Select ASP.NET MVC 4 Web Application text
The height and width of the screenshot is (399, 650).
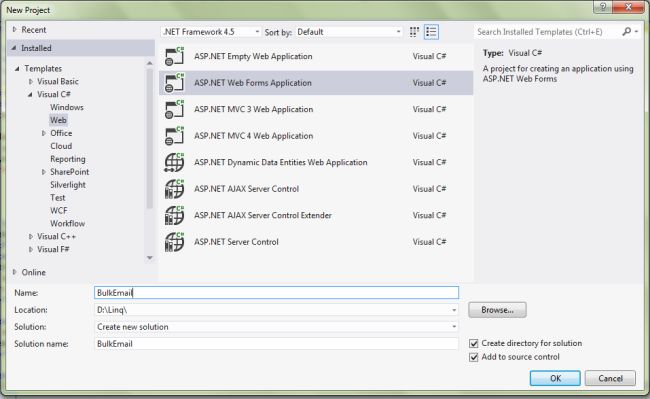point(253,136)
